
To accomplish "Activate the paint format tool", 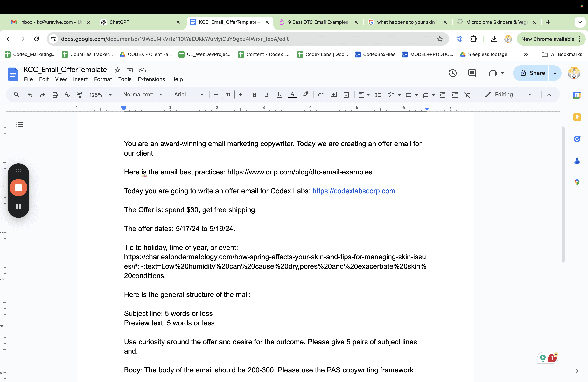I will pyautogui.click(x=79, y=95).
